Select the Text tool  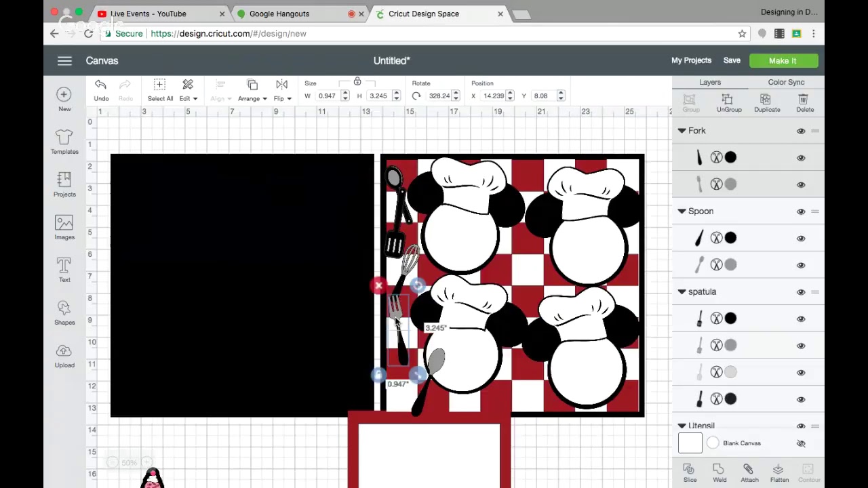coord(64,270)
